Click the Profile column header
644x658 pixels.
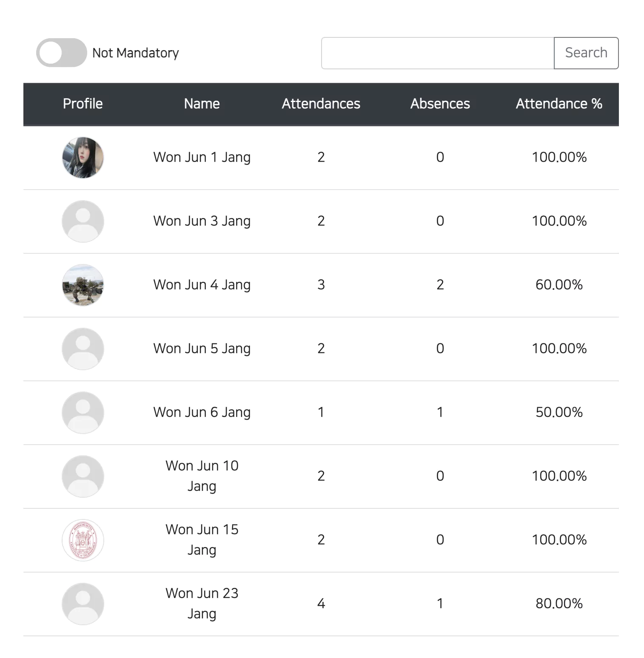83,104
